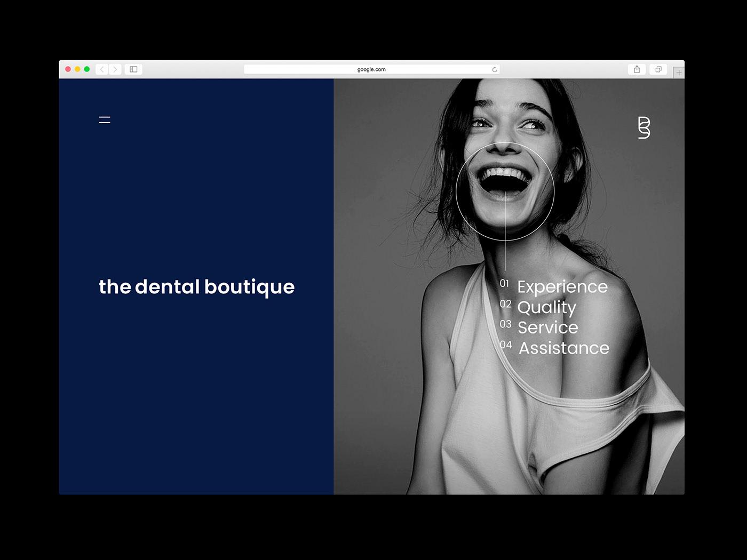Open the hamburger menu on the page
Viewport: 747px width, 560px height.
point(105,120)
